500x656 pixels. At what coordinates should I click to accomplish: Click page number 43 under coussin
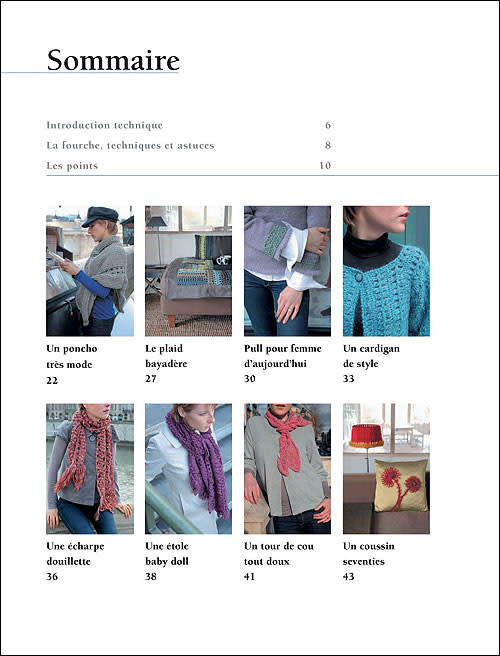pos(349,577)
